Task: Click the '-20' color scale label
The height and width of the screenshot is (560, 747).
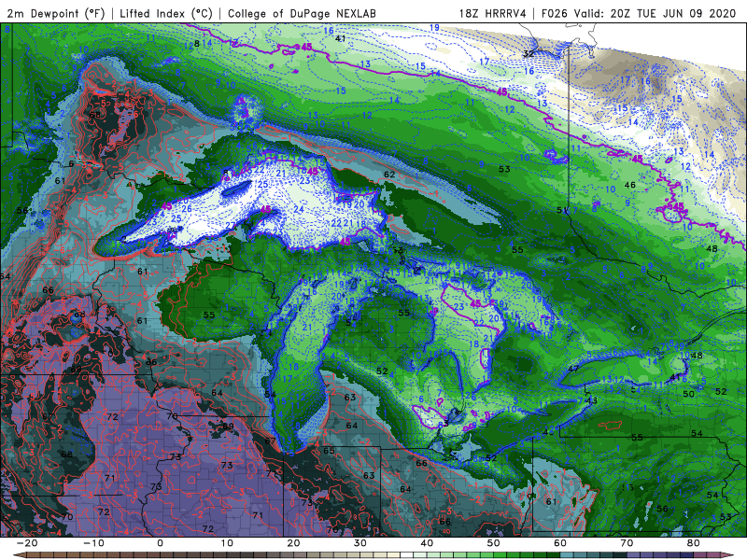Action: point(27,543)
